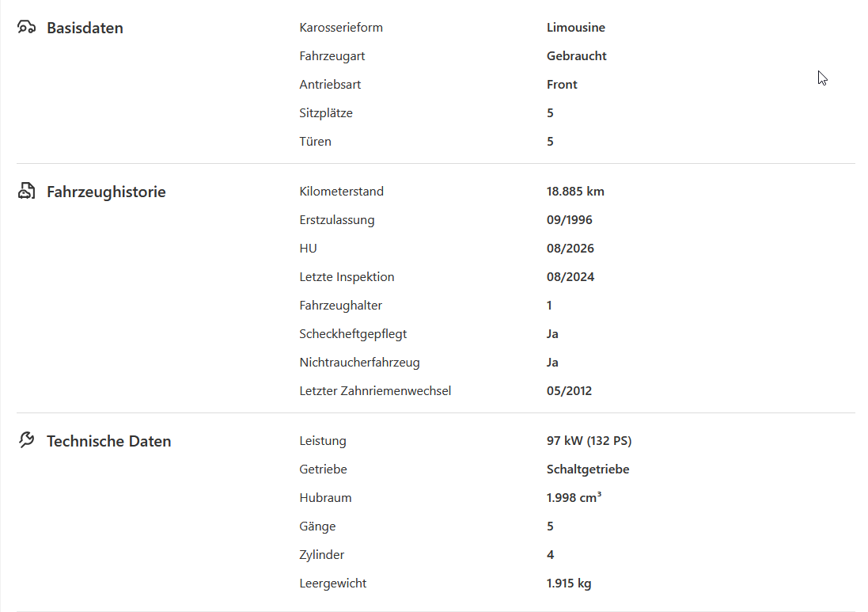Image resolution: width=868 pixels, height=612 pixels.
Task: Click the Fahrzeughistorie document icon
Action: coord(26,191)
